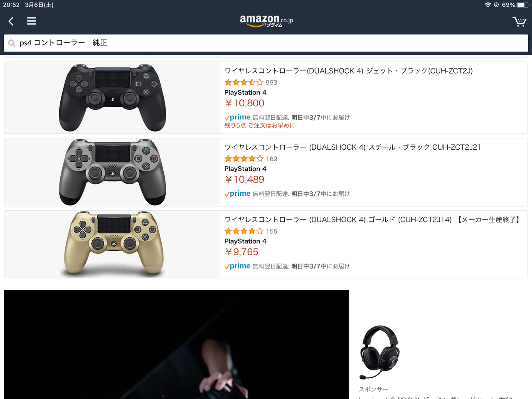Screen dimensions: 532x399
Task: Click the sponsored Logicool headset image
Action: (380, 352)
